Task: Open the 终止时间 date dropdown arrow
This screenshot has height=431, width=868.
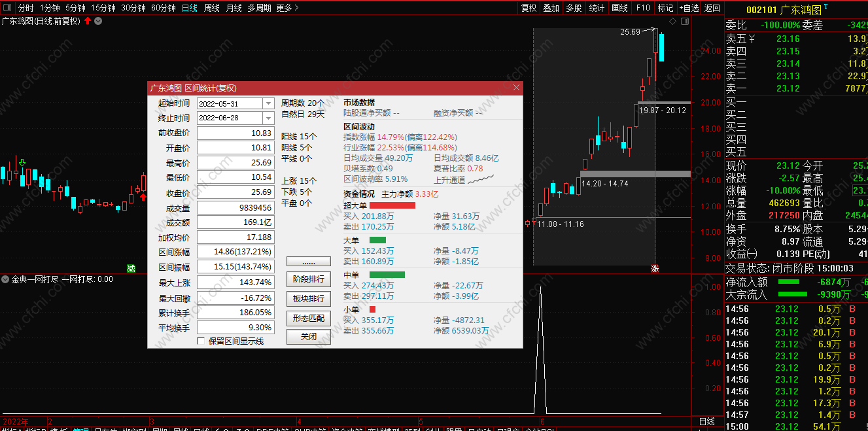Action: 268,118
